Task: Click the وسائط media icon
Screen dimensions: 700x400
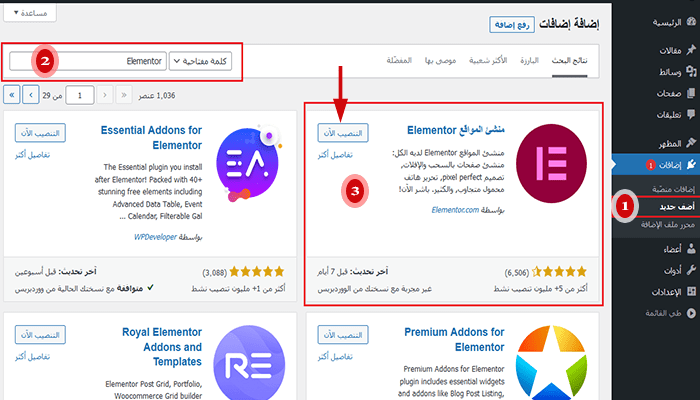Action: tap(691, 71)
